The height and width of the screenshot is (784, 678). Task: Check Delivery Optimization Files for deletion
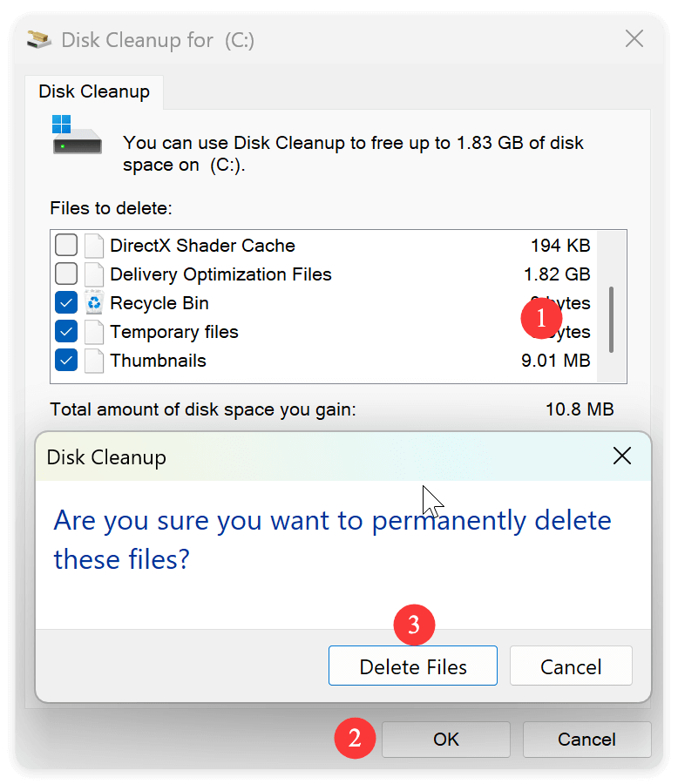[x=66, y=274]
